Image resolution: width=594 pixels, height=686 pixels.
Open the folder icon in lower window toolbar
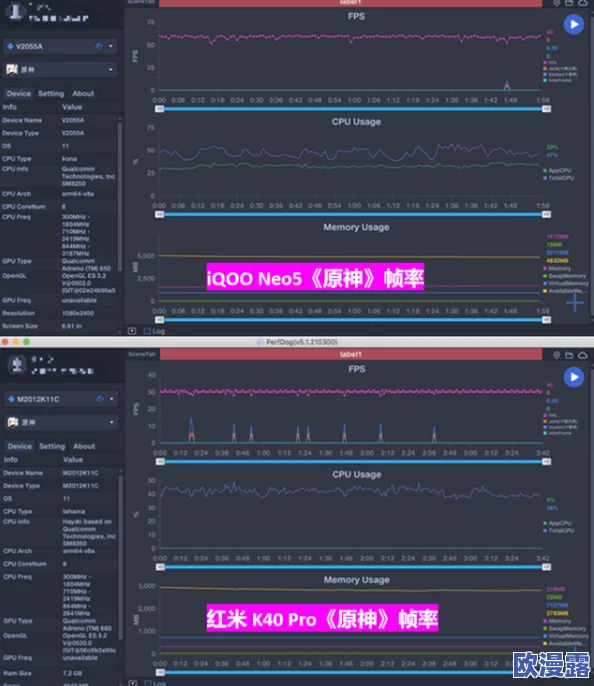coord(569,355)
